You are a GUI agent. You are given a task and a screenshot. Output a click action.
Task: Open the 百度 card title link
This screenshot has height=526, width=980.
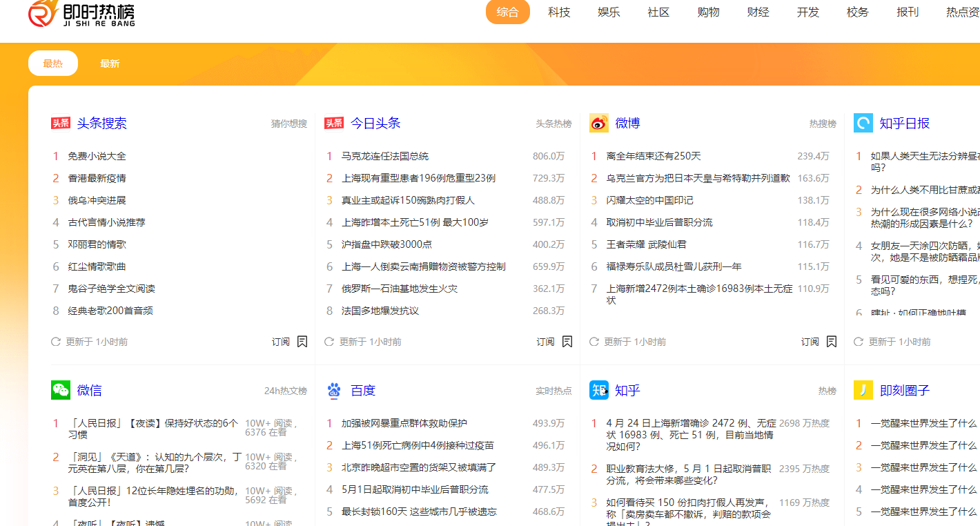363,390
